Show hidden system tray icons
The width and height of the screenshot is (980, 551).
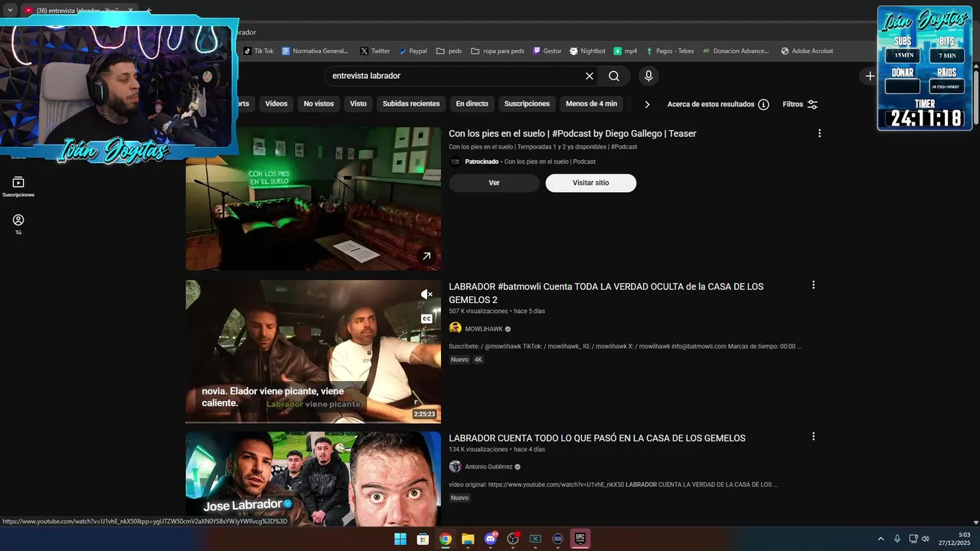pyautogui.click(x=880, y=539)
